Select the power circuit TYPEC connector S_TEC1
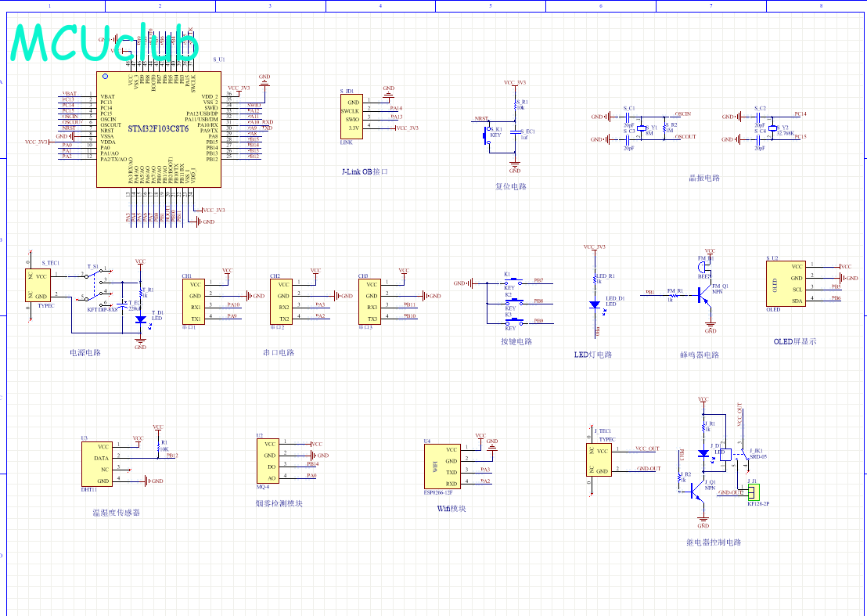Screen dimensions: 867x616 [38, 286]
